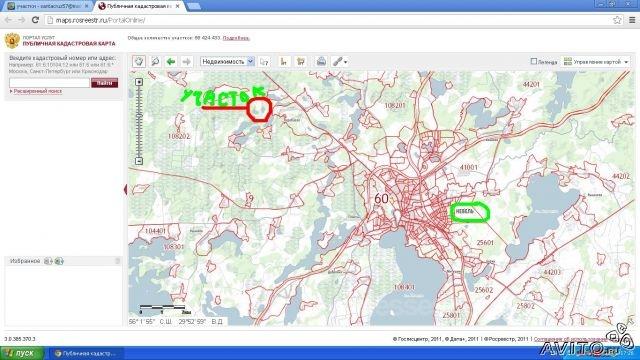Open the Подробнее link
Screen dimensions: 640x360
point(236,38)
